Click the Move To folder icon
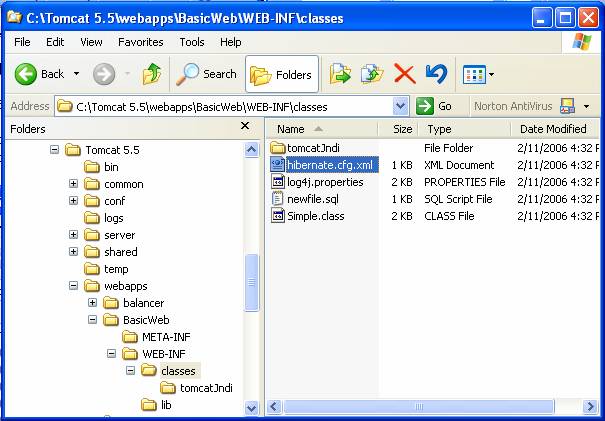 coord(340,74)
